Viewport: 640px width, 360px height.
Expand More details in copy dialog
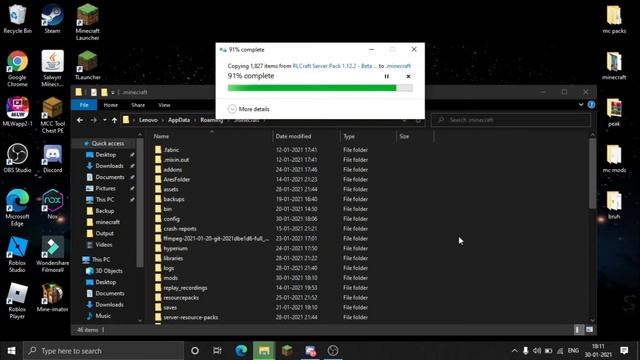[x=249, y=109]
